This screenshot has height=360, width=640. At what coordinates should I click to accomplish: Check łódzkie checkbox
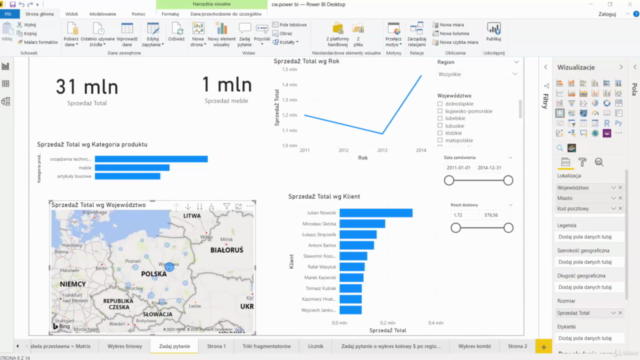coord(440,133)
